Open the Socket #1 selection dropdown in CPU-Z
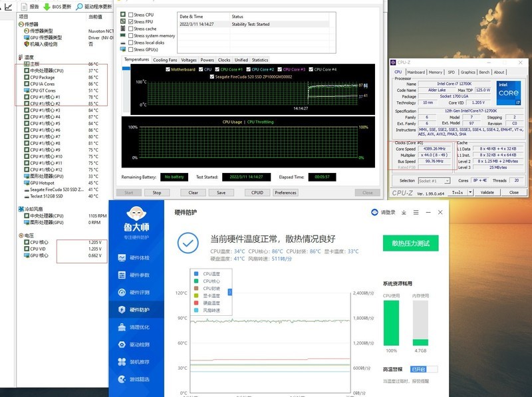The image size is (532, 397). [x=448, y=181]
